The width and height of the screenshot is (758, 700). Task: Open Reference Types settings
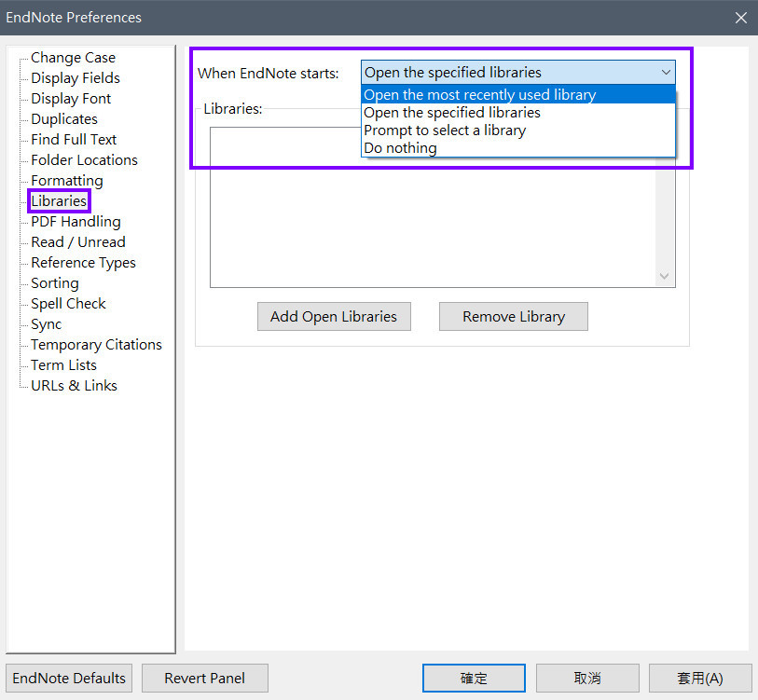tap(83, 263)
